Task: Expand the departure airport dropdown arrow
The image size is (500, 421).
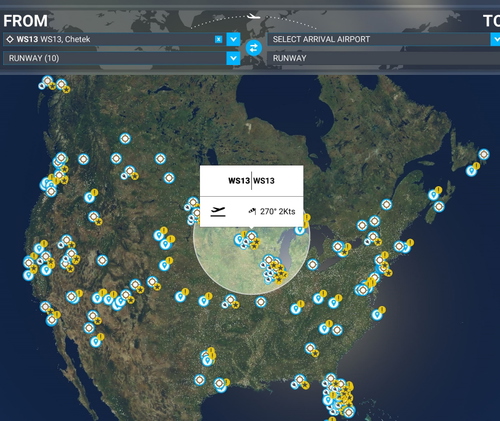Action: coord(233,39)
